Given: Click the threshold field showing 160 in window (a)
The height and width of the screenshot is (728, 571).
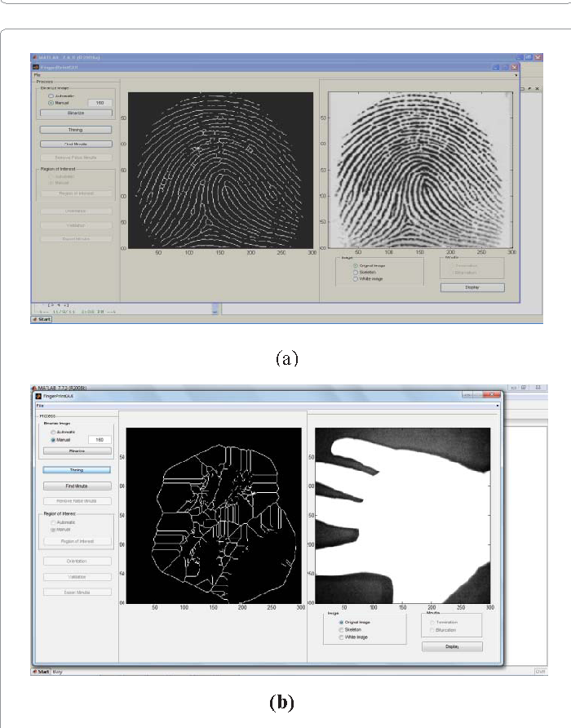Looking at the screenshot, I should click(x=100, y=103).
